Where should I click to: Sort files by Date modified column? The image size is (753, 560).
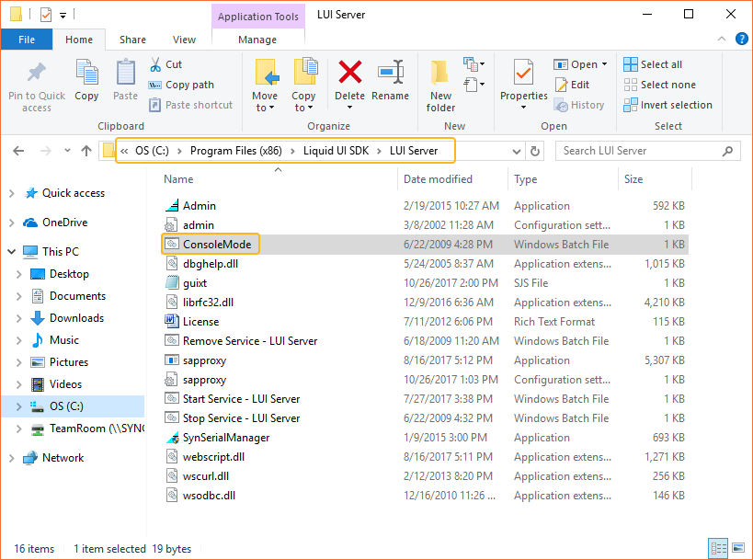pos(438,179)
